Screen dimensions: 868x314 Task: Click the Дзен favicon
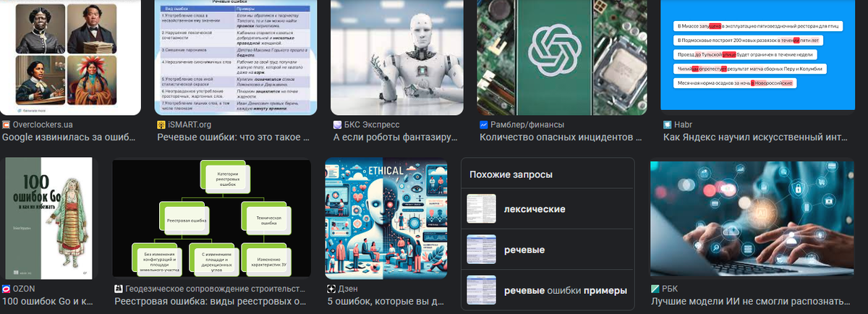click(331, 289)
